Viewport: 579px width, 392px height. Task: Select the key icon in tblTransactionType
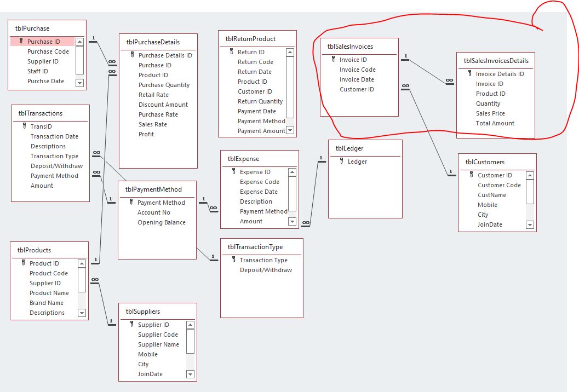(x=234, y=260)
